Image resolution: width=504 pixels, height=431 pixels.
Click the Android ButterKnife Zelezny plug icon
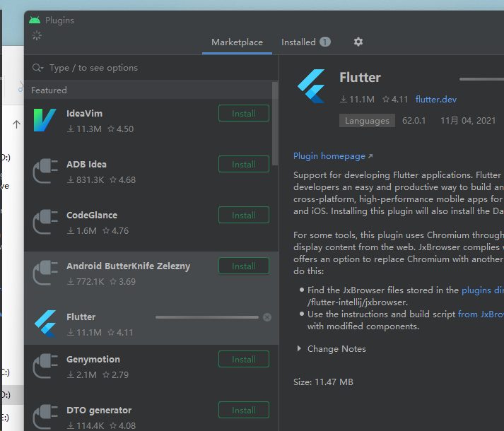(x=45, y=273)
